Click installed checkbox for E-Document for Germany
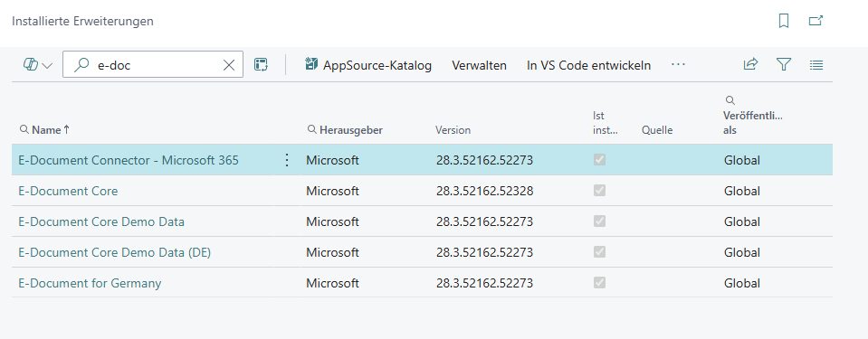The width and height of the screenshot is (868, 339). (x=599, y=283)
